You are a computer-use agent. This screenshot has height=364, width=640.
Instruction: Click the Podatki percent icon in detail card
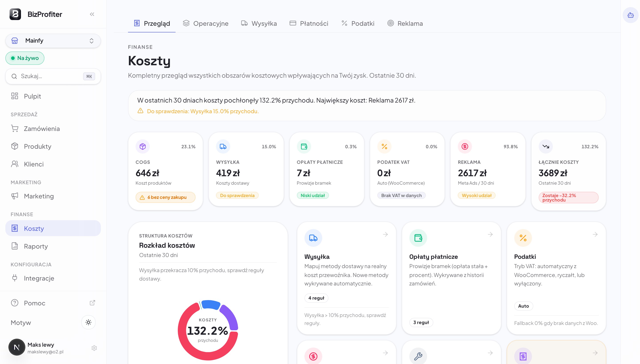pos(523,238)
